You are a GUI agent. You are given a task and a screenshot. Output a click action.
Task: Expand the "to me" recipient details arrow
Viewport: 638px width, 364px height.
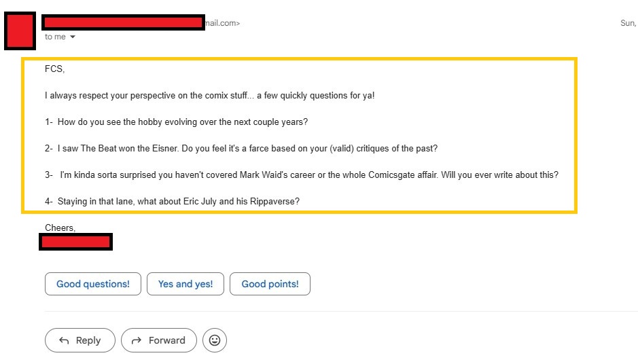tap(73, 37)
